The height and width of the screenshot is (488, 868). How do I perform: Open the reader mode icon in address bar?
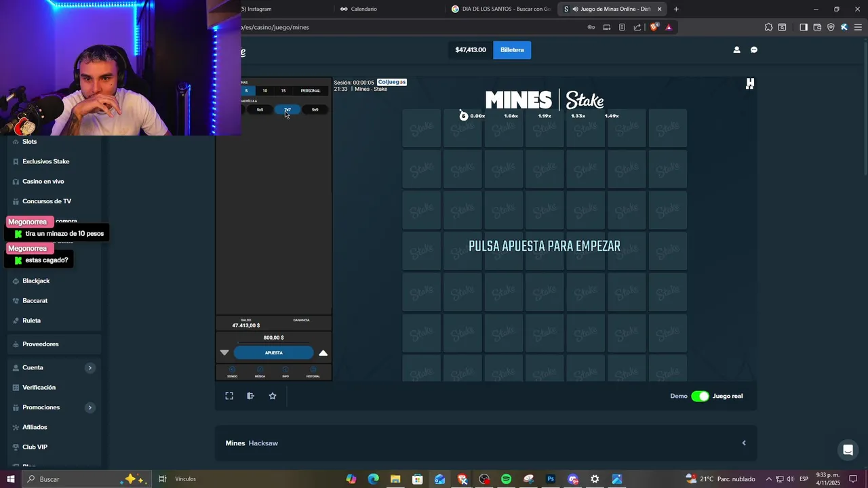coord(622,27)
